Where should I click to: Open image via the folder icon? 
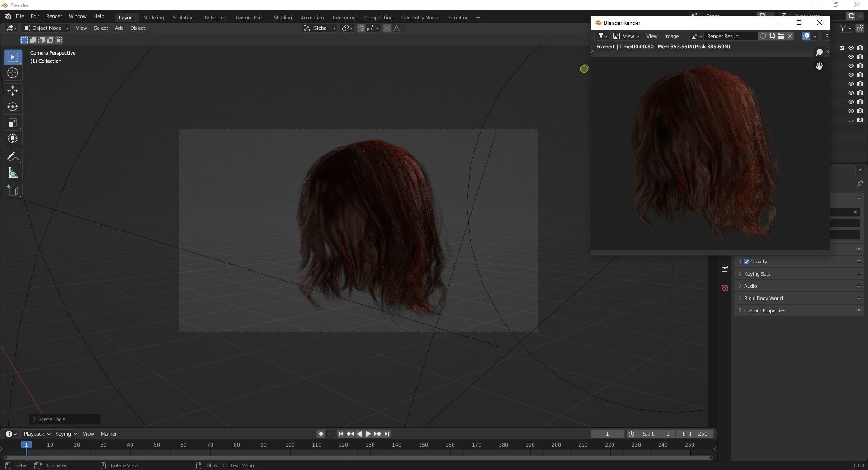point(781,36)
